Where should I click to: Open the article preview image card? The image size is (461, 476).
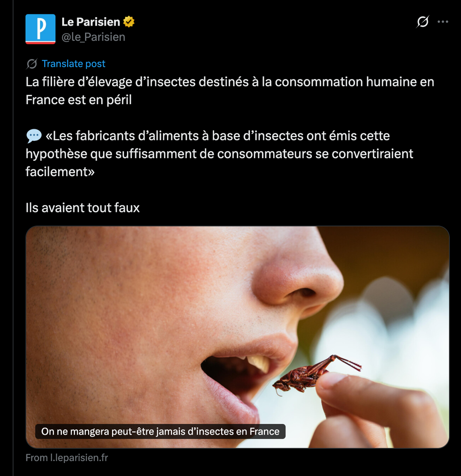pos(237,337)
